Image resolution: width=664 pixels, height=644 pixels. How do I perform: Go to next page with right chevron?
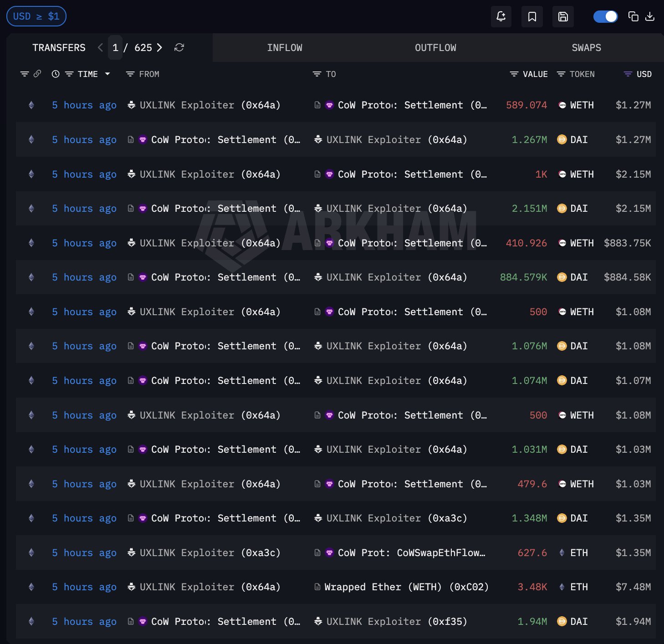159,47
